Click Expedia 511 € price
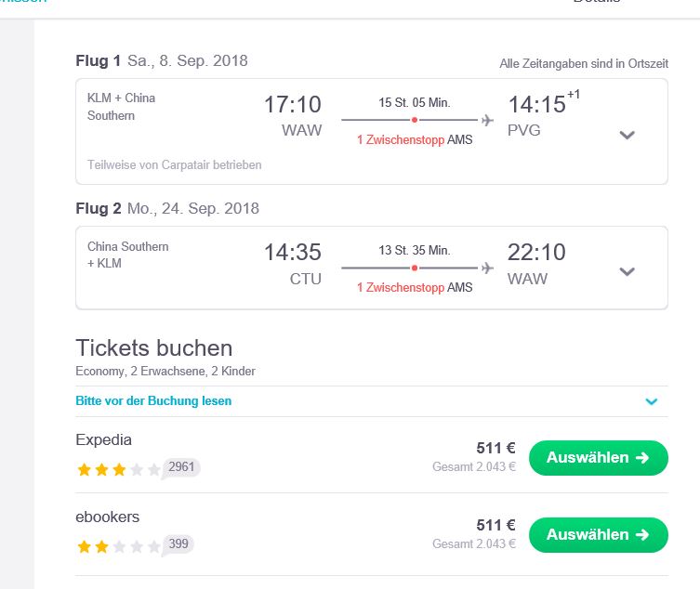 tap(496, 448)
